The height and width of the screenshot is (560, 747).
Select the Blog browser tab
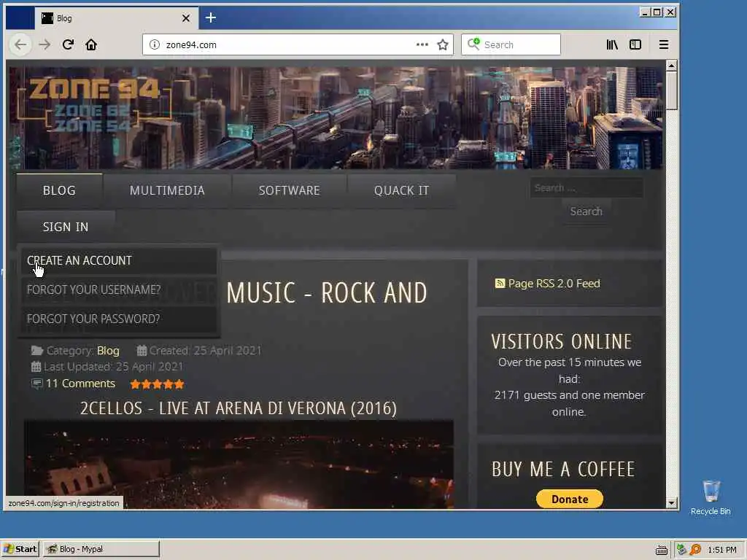(116, 18)
